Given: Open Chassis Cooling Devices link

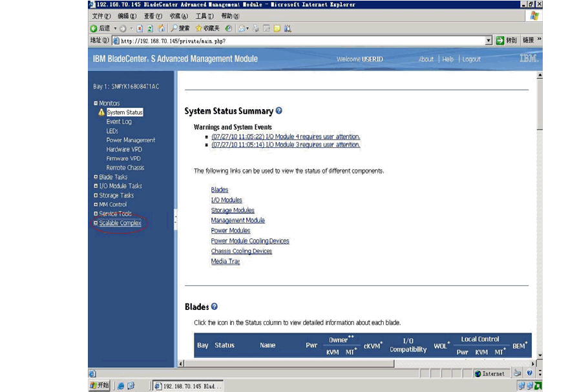Looking at the screenshot, I should point(242,251).
